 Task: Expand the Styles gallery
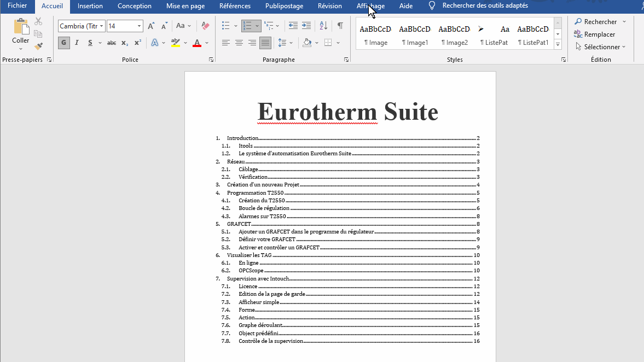pos(558,44)
